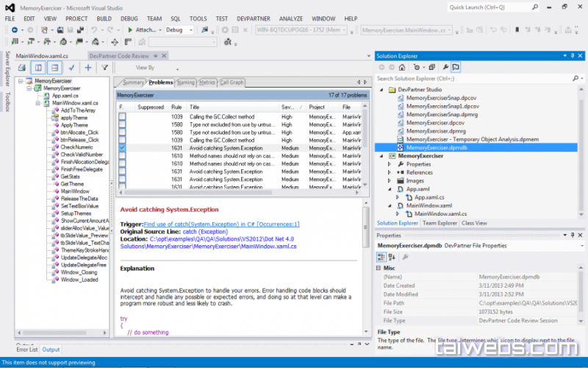Click the green Start debugging arrow
Screen dimensions: 588x368
pos(130,30)
